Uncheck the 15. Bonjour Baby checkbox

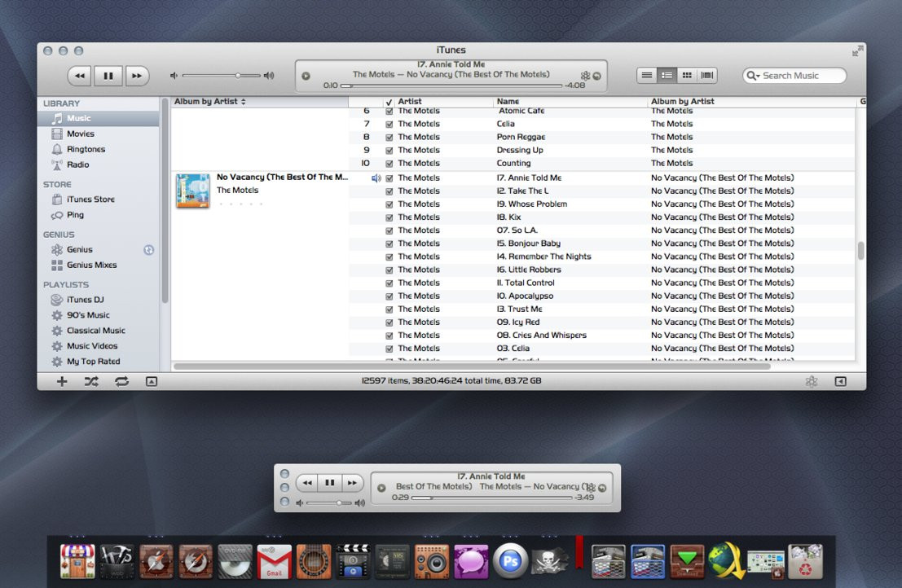pos(389,244)
